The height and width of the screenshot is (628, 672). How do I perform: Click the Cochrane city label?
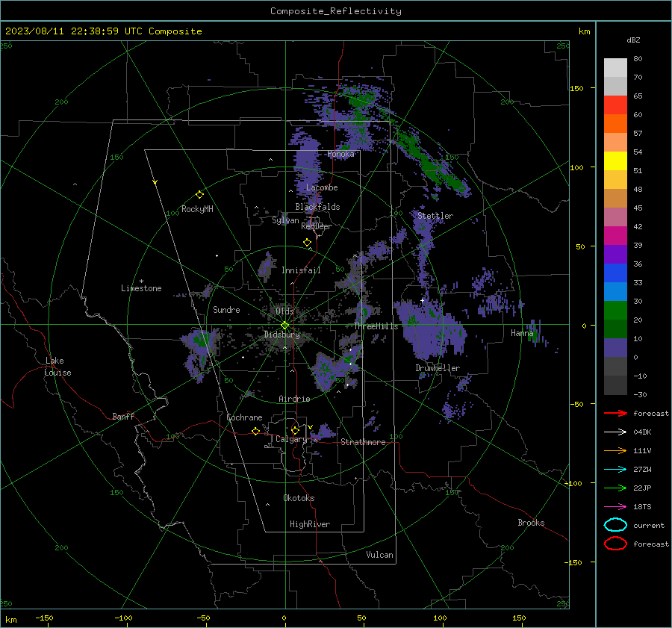click(244, 417)
